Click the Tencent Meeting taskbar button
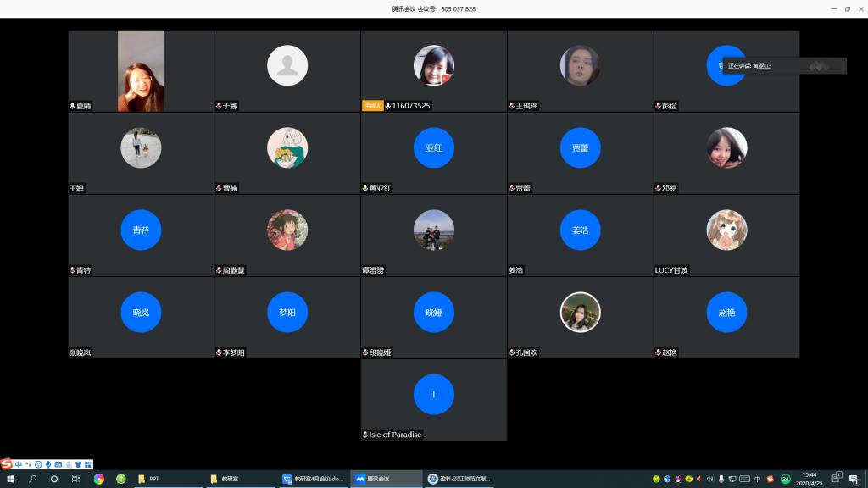This screenshot has height=488, width=868. (387, 479)
